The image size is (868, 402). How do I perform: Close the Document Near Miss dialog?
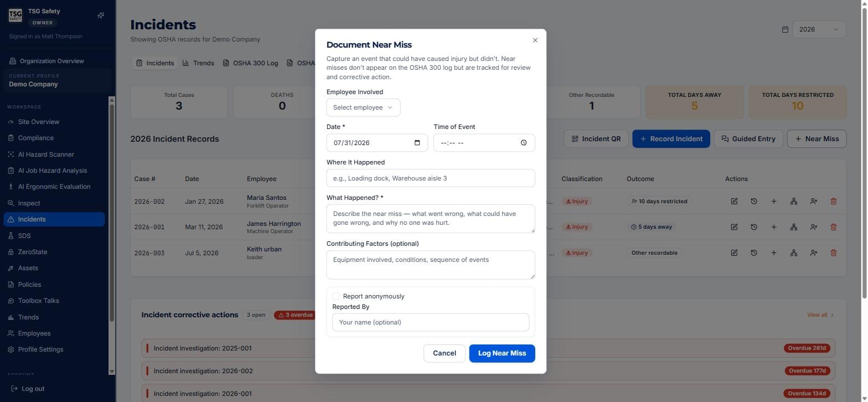(535, 40)
